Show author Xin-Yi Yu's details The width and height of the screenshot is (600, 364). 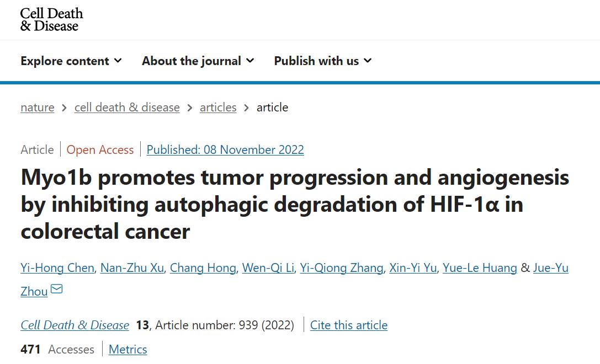coord(413,268)
